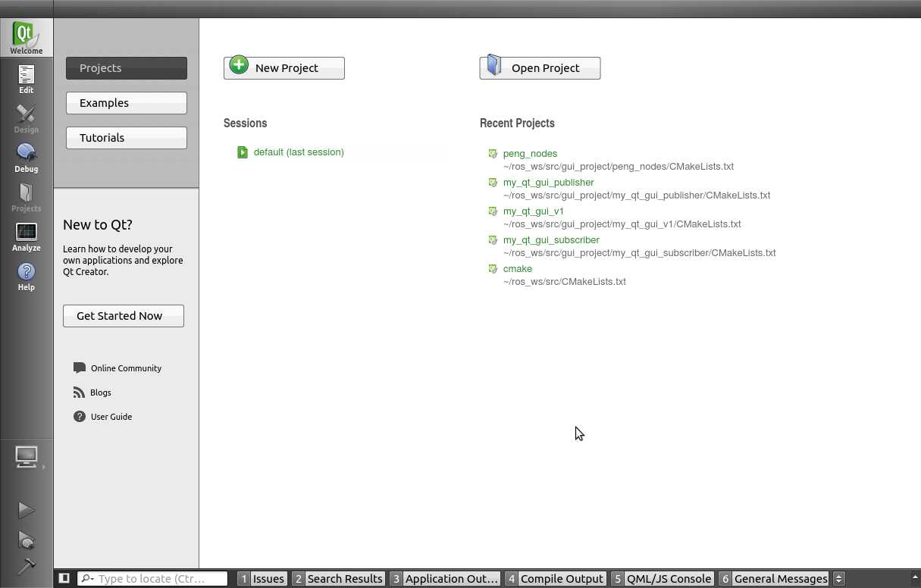Click the project icon next to my_qt_gui_subscriber
The height and width of the screenshot is (588, 921).
tap(493, 240)
